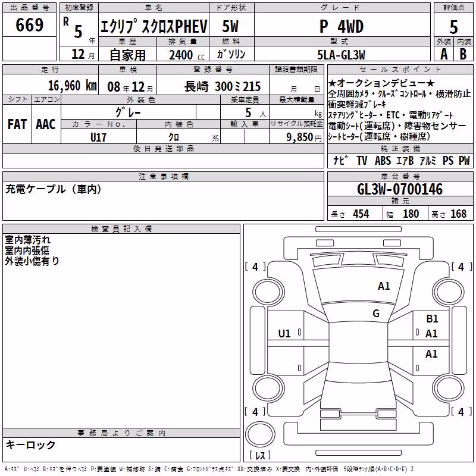Image resolution: width=476 pixels, height=476 pixels.
Task: Click the damage code legend line
Action: pyautogui.click(x=209, y=469)
